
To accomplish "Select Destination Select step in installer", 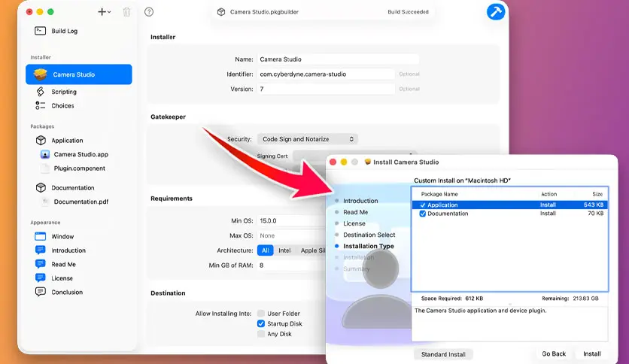I will click(x=369, y=235).
